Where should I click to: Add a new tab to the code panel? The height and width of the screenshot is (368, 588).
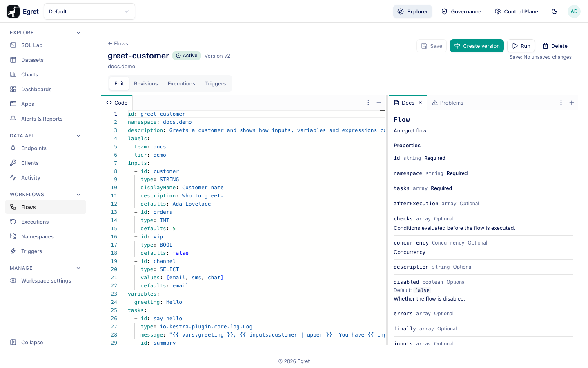click(379, 103)
